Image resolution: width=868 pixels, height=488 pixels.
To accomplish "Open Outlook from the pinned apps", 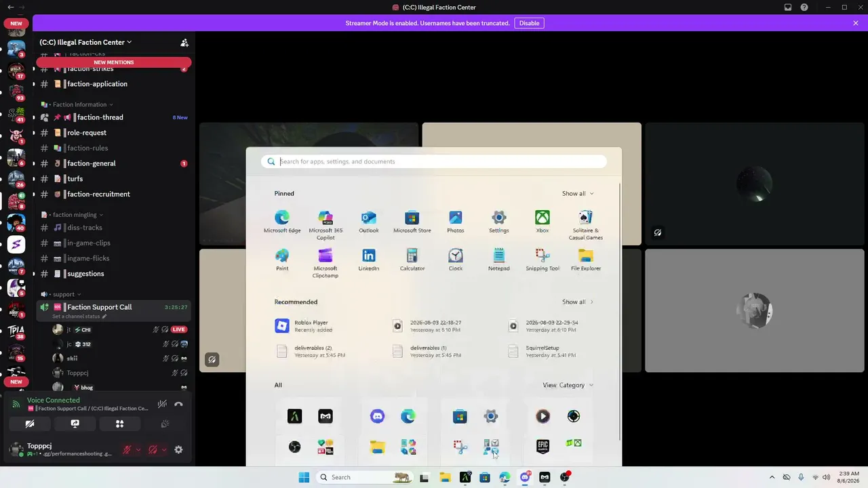I will pyautogui.click(x=369, y=222).
